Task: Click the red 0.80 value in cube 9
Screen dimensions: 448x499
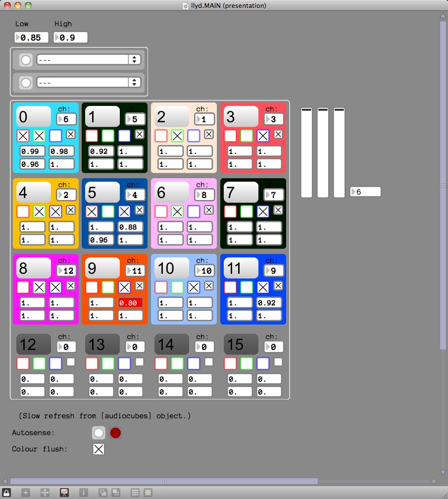Action: tap(131, 302)
